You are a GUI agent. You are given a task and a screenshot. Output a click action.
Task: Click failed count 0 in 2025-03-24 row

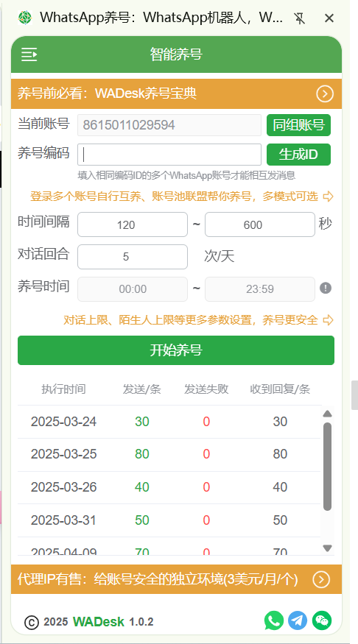pos(206,422)
